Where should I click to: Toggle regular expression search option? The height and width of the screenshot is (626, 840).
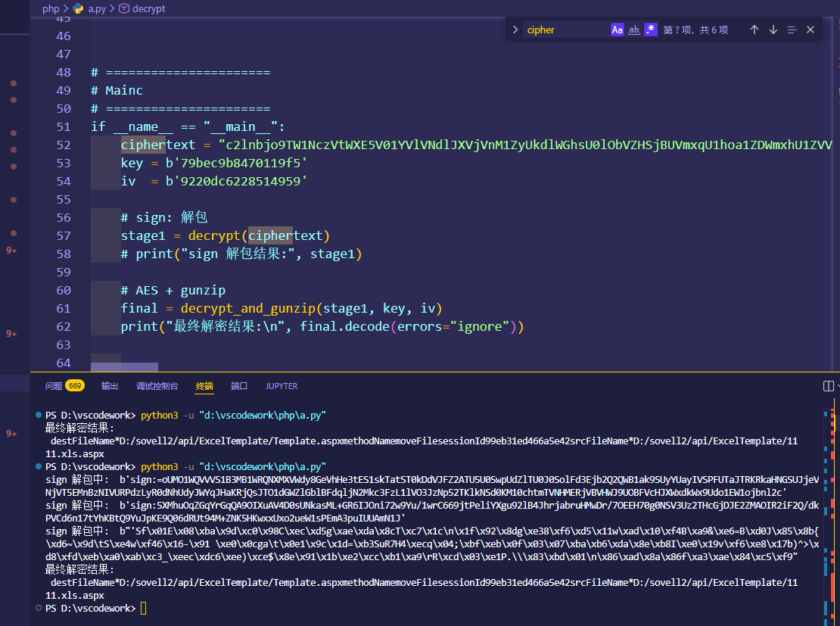point(651,30)
